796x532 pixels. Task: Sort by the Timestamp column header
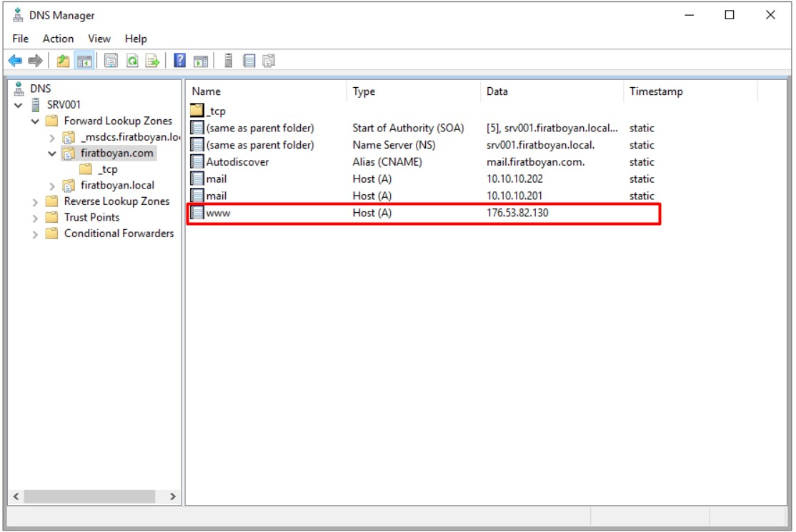pos(691,91)
